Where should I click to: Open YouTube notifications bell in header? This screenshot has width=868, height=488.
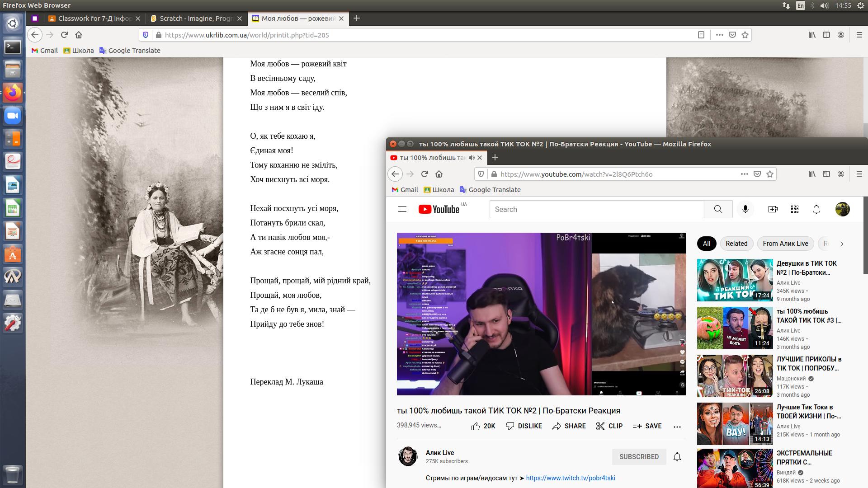pyautogui.click(x=816, y=209)
